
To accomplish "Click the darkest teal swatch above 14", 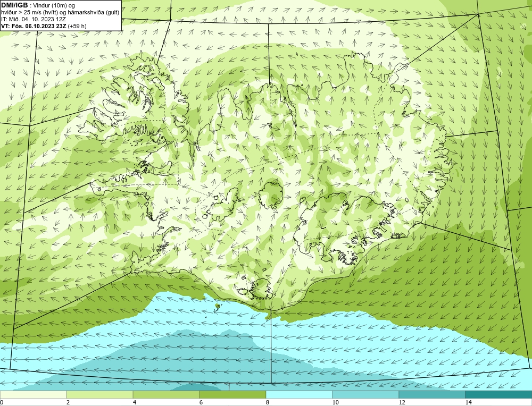I will [x=498, y=394].
